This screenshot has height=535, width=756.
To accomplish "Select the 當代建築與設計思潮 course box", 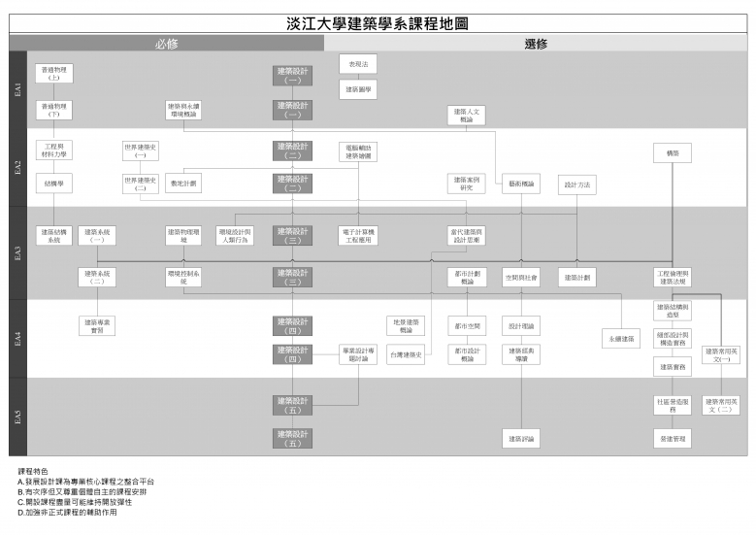I will click(466, 235).
